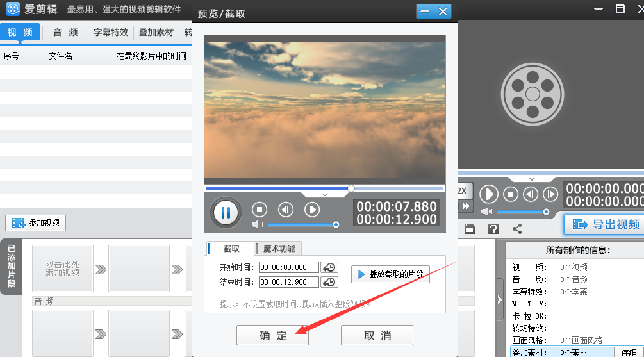Confirm with the 确定 button
Image resolution: width=644 pixels, height=357 pixels.
coord(272,335)
